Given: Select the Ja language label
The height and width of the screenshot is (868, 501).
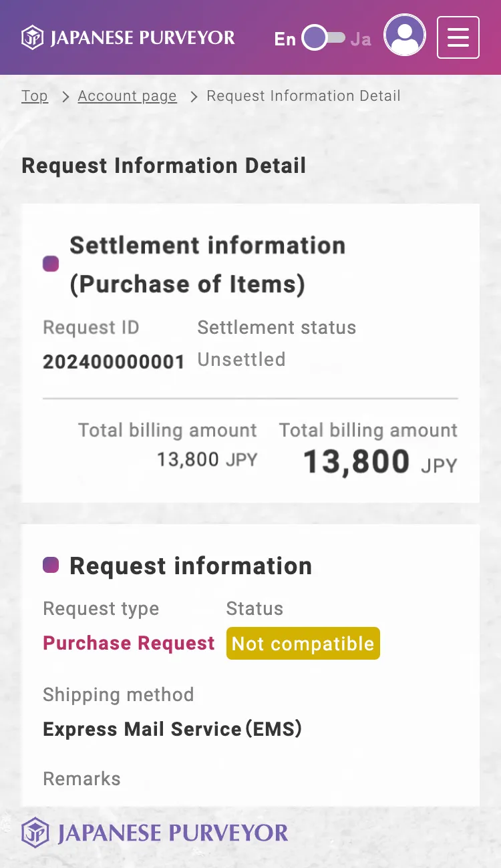Looking at the screenshot, I should click(x=361, y=39).
